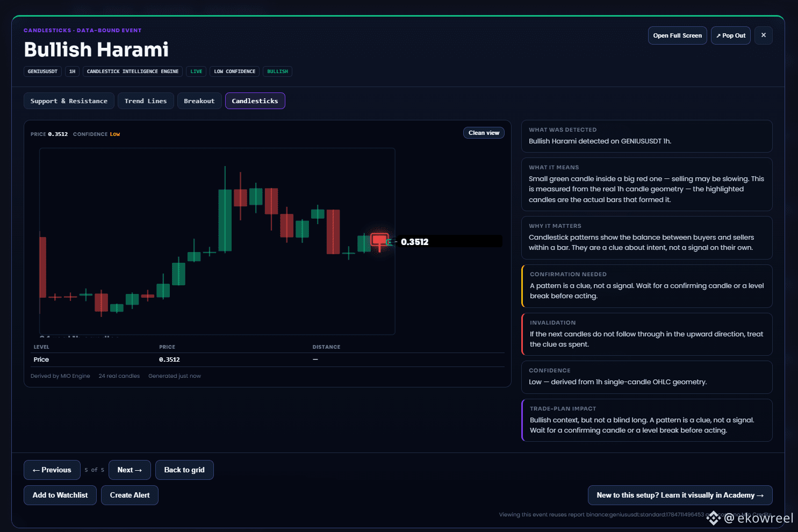
Task: Click the CONFIDENCE Low header label
Action: click(97, 134)
